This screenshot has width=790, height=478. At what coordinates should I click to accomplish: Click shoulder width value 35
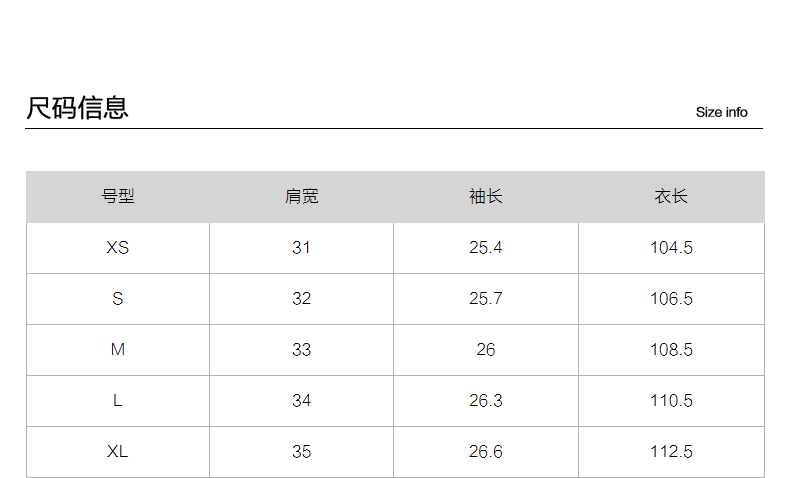[x=301, y=451]
